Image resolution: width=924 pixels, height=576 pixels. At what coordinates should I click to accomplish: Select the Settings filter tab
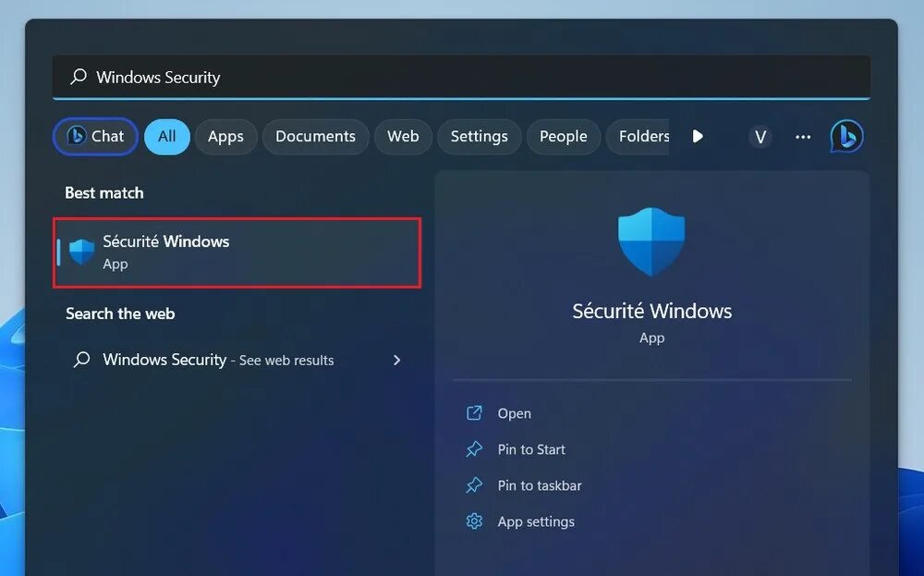point(479,136)
